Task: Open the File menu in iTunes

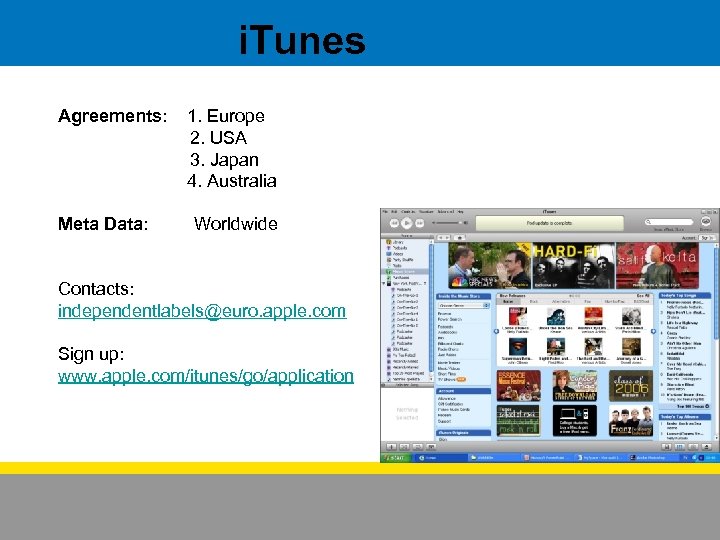Action: 386,212
